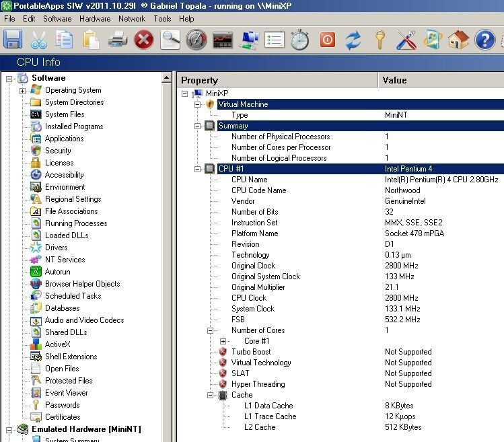Click the stopwatch toolbar icon
504x442 pixels.
[x=300, y=40]
